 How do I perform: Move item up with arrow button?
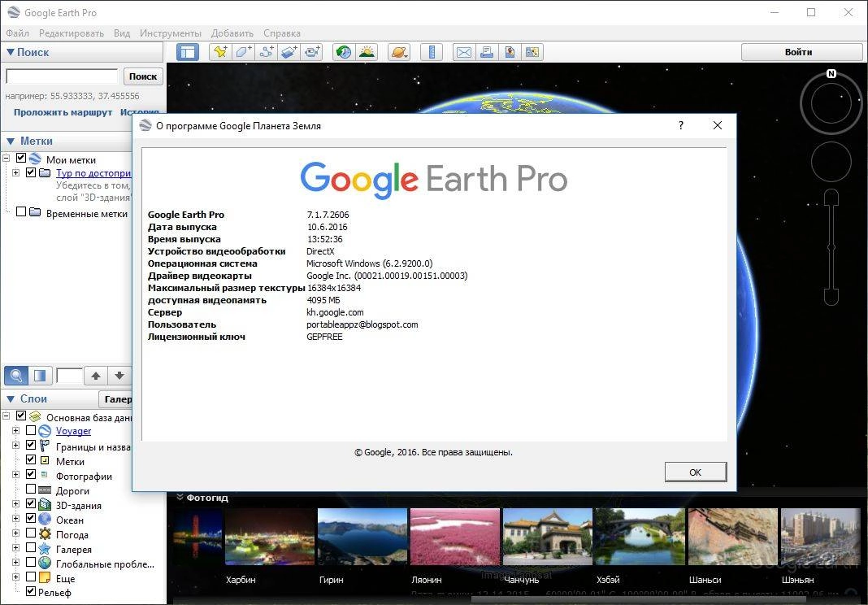(x=96, y=376)
